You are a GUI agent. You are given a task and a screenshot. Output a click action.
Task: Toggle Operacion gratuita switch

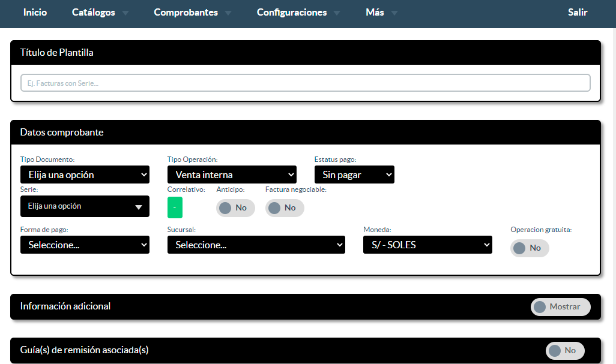click(529, 248)
